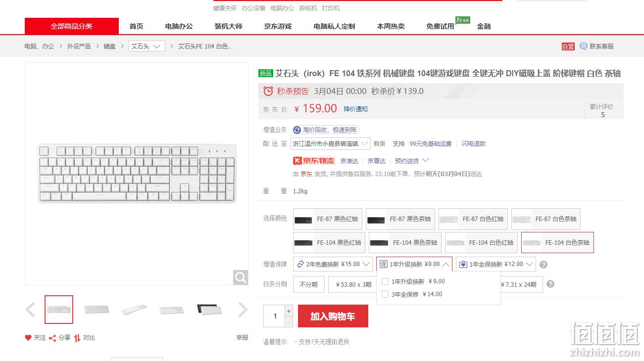
Task: Click the 99元免基础运费 link
Action: (431, 143)
